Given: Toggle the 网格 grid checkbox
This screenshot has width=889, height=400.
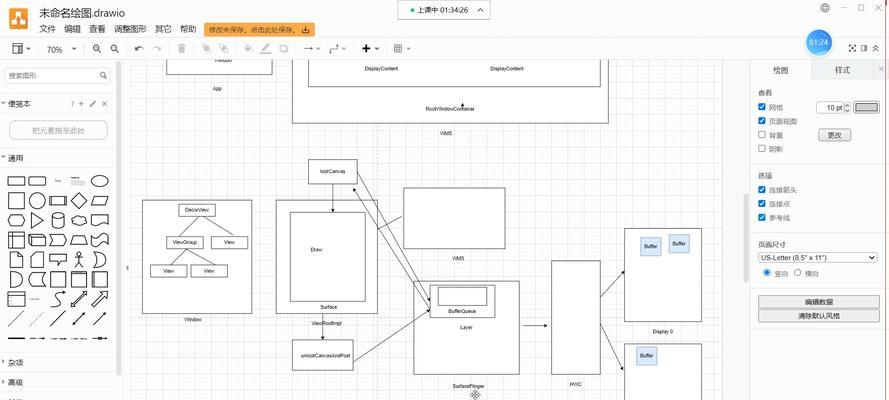Looking at the screenshot, I should point(762,107).
